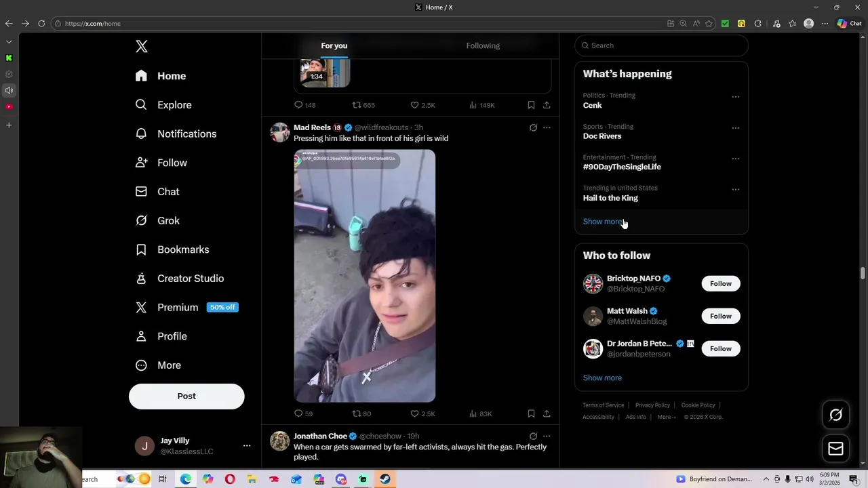Open Grok explain icon on Mad Reels post
Screen dimensions: 868x488
tap(533, 127)
